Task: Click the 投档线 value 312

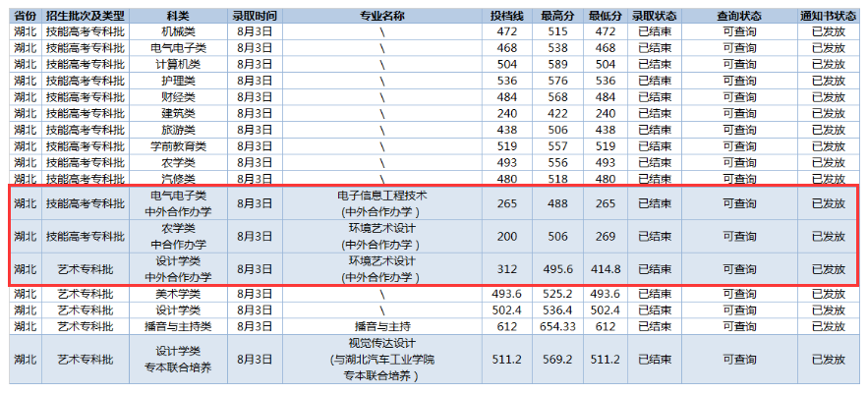Action: (507, 269)
